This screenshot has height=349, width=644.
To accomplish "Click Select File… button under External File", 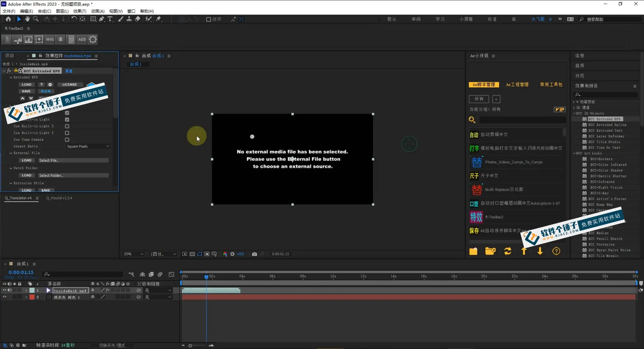I will click(73, 160).
